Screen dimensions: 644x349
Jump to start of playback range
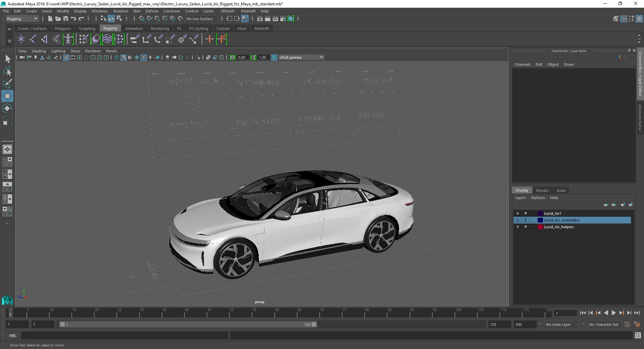point(583,313)
